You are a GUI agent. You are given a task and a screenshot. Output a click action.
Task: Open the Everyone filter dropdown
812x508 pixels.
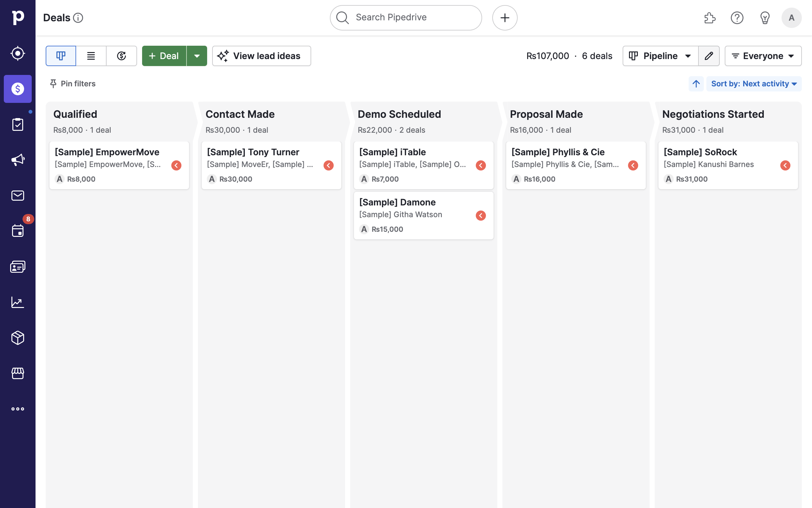[x=763, y=56]
